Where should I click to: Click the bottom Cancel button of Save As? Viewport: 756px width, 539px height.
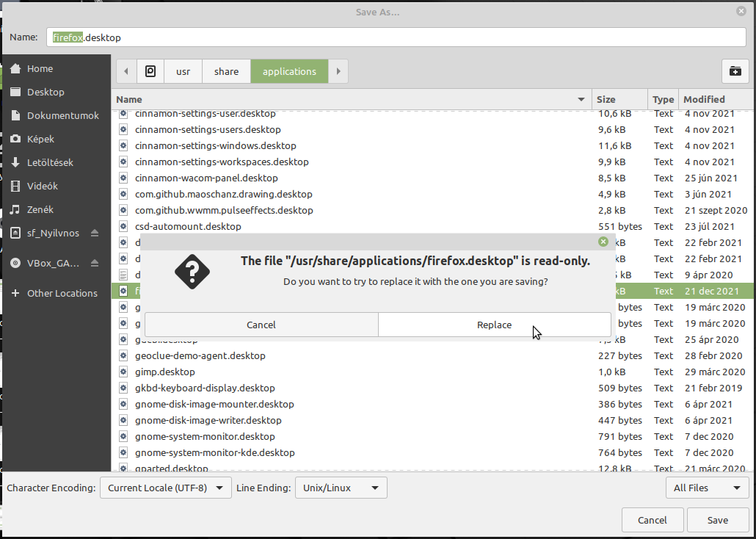(653, 520)
